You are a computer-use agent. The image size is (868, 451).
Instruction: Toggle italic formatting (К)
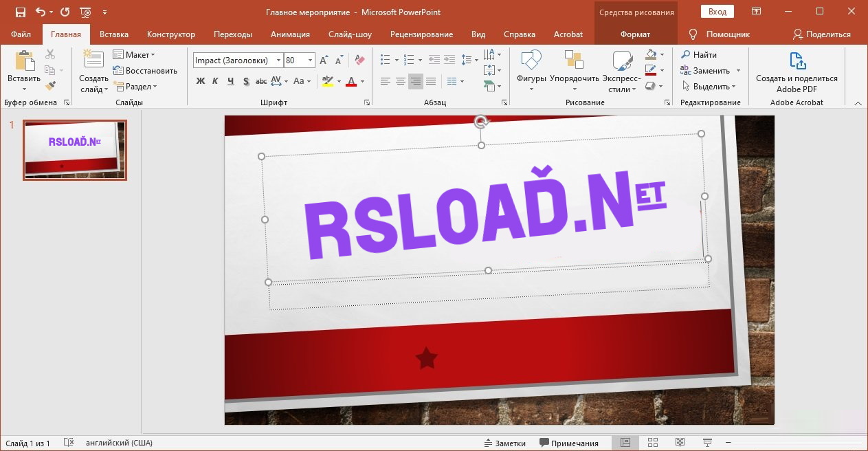tap(215, 81)
